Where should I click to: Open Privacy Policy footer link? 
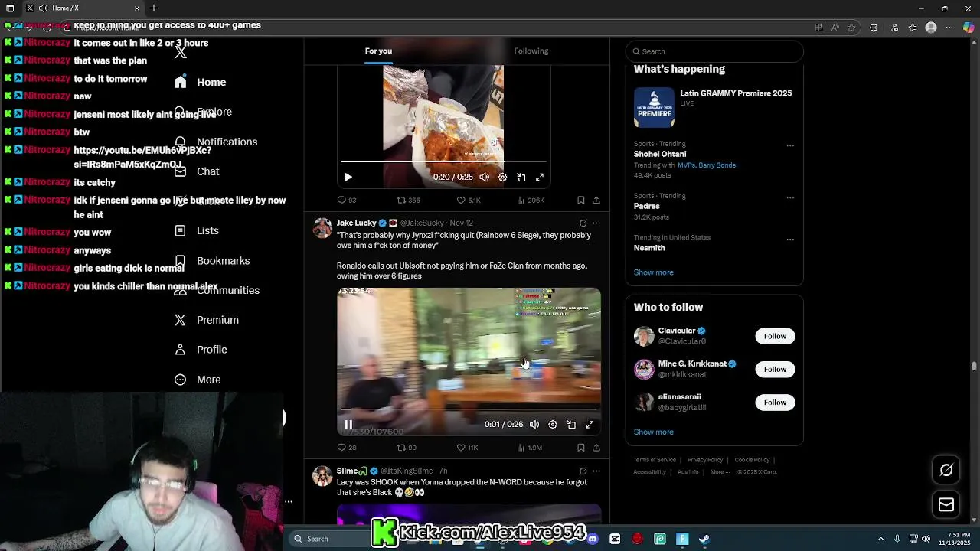tap(705, 460)
